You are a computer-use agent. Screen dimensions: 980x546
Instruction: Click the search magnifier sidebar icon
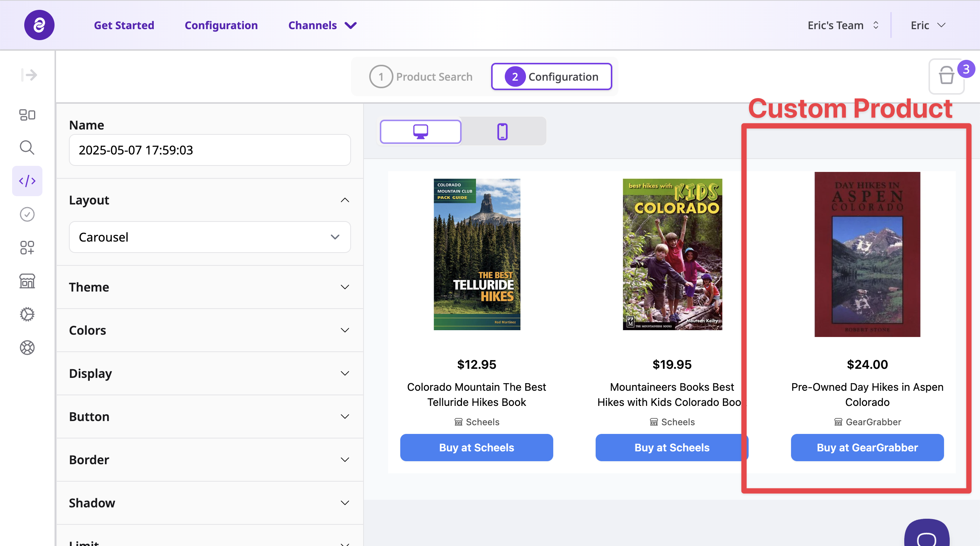point(27,148)
